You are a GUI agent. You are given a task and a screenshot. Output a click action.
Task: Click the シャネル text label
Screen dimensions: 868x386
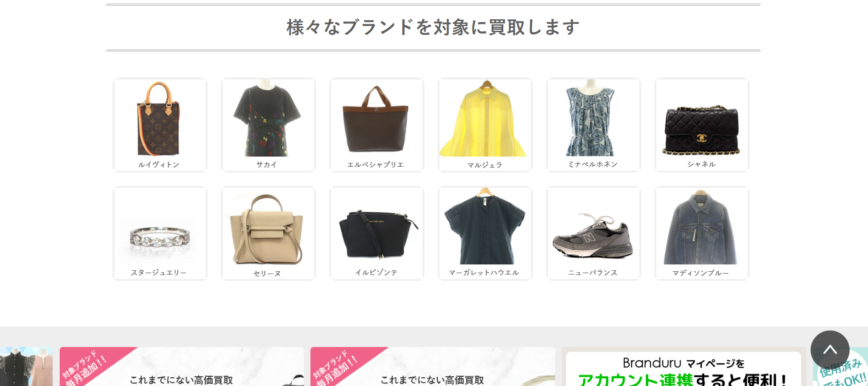coord(701,164)
